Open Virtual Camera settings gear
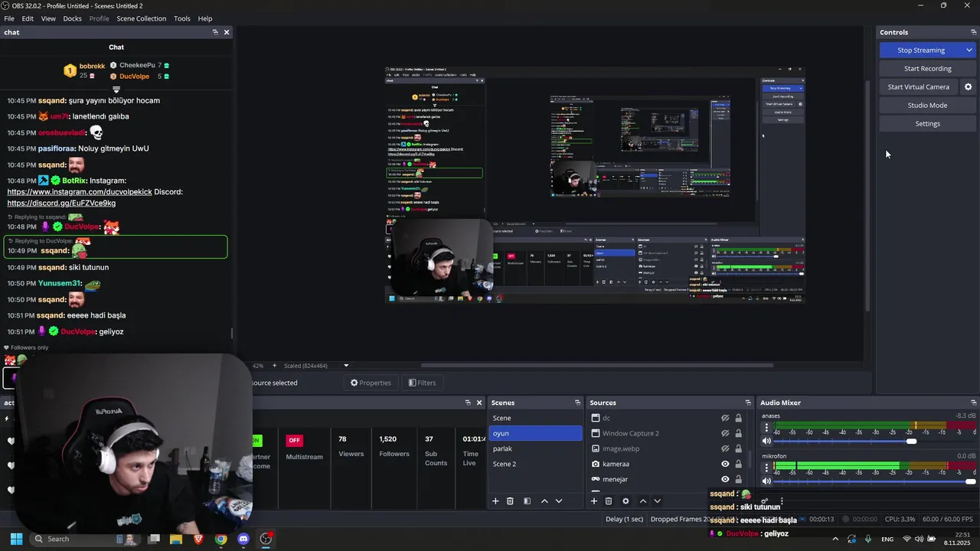Viewport: 980px width, 551px height. 968,87
